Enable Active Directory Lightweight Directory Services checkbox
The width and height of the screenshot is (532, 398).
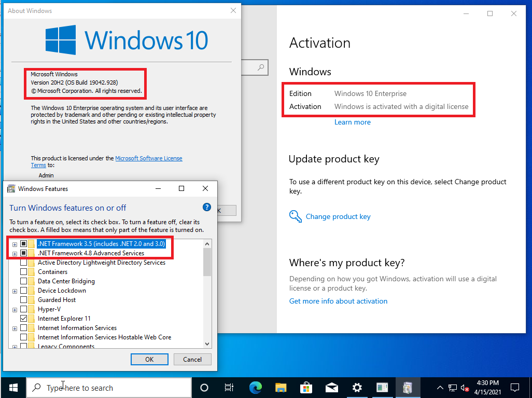[x=23, y=263]
